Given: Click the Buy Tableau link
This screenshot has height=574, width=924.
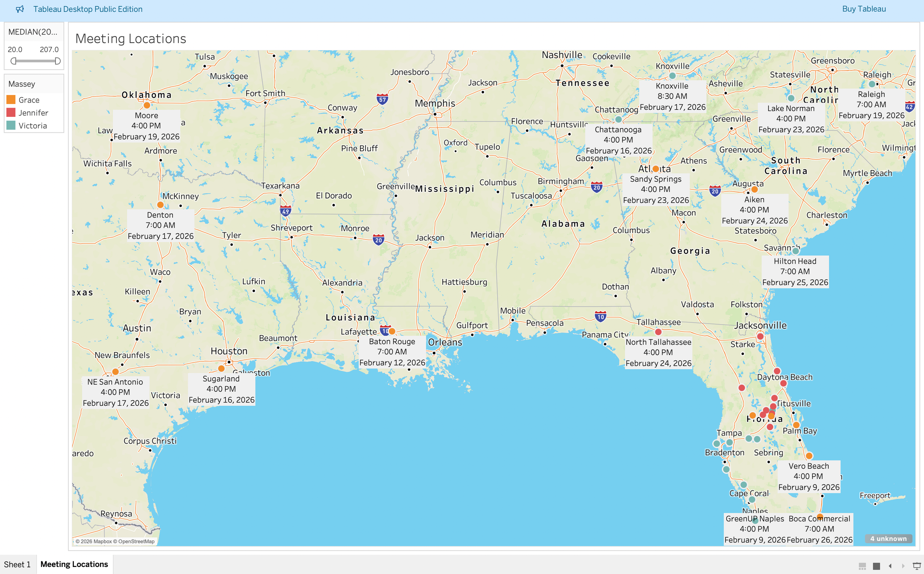Looking at the screenshot, I should point(864,9).
